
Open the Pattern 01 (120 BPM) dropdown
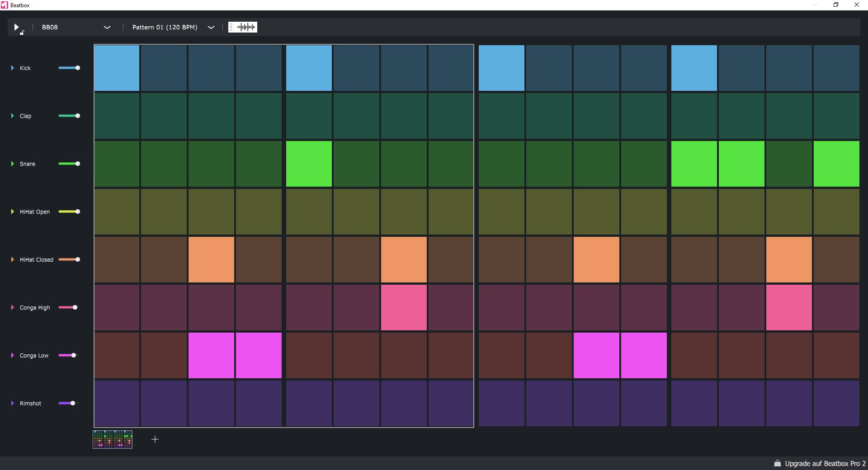[x=173, y=27]
